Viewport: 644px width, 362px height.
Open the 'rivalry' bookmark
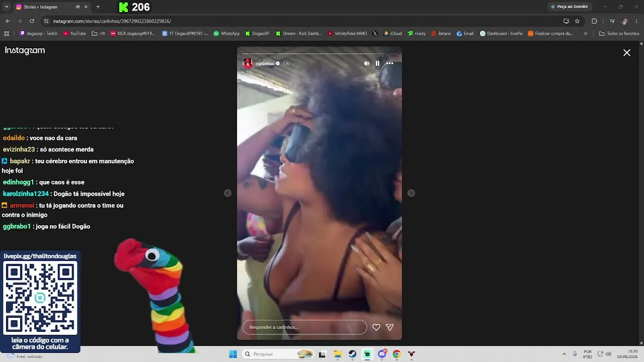tap(417, 34)
